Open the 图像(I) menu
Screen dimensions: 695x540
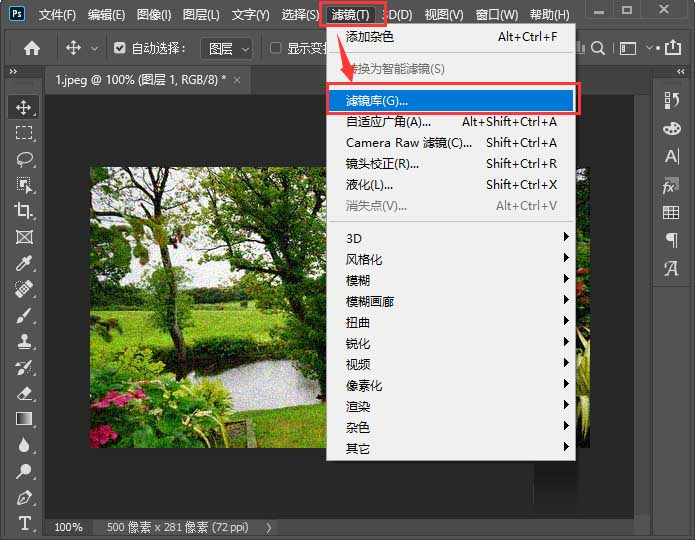pos(154,15)
